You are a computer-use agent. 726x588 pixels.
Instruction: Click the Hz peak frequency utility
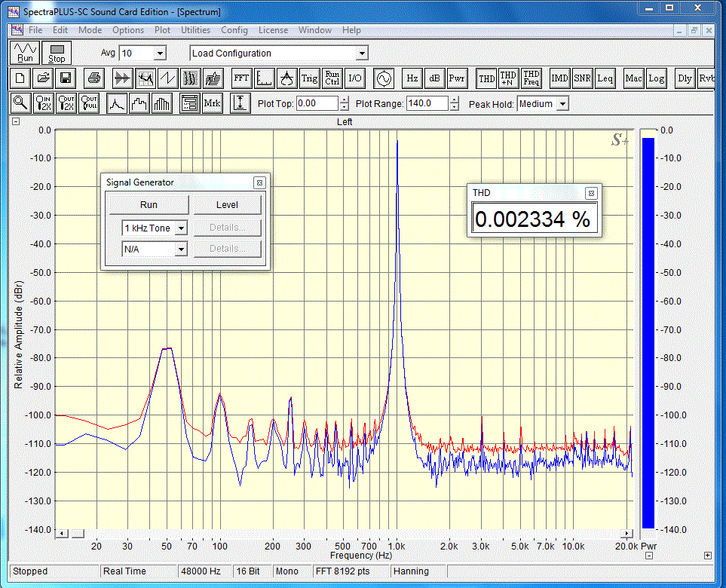[x=412, y=78]
